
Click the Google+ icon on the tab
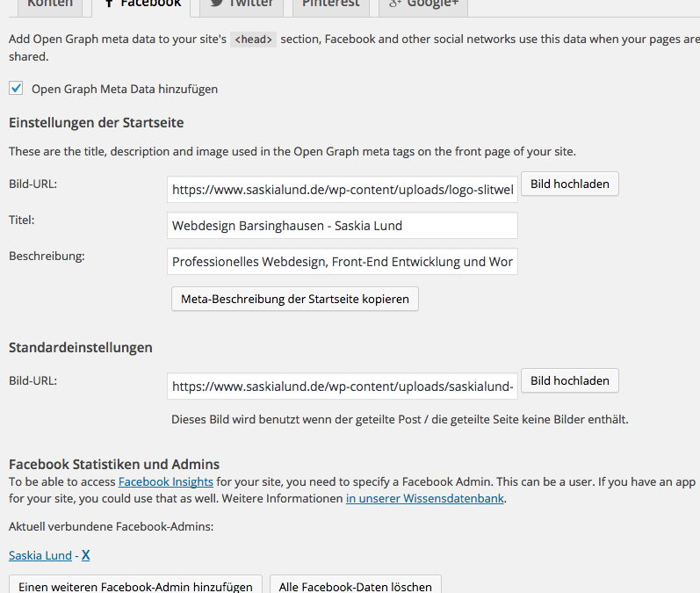coord(395,4)
